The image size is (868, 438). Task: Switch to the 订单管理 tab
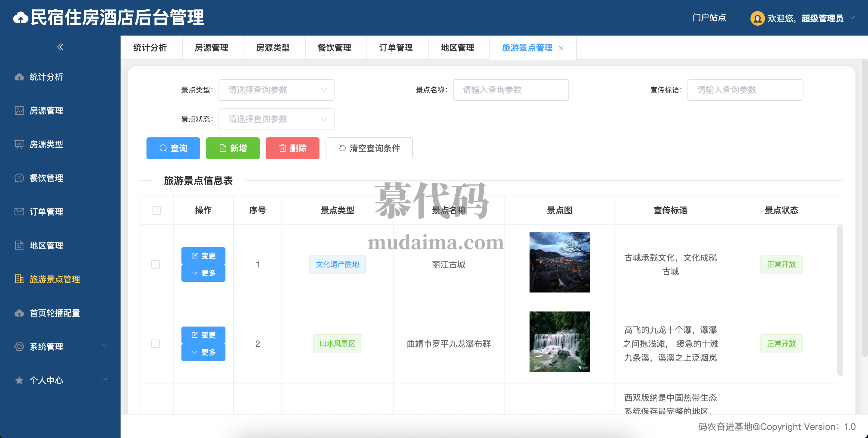(x=396, y=48)
